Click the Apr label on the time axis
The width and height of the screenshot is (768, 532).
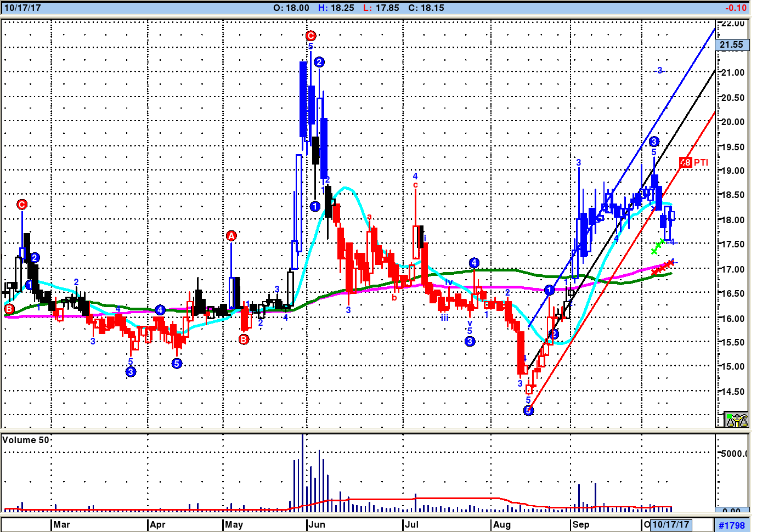[157, 525]
